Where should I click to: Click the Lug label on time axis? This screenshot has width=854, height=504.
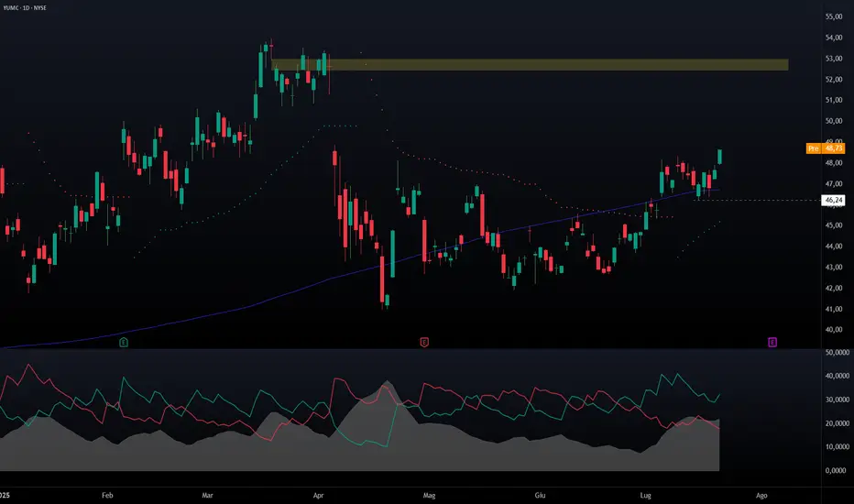coord(645,495)
